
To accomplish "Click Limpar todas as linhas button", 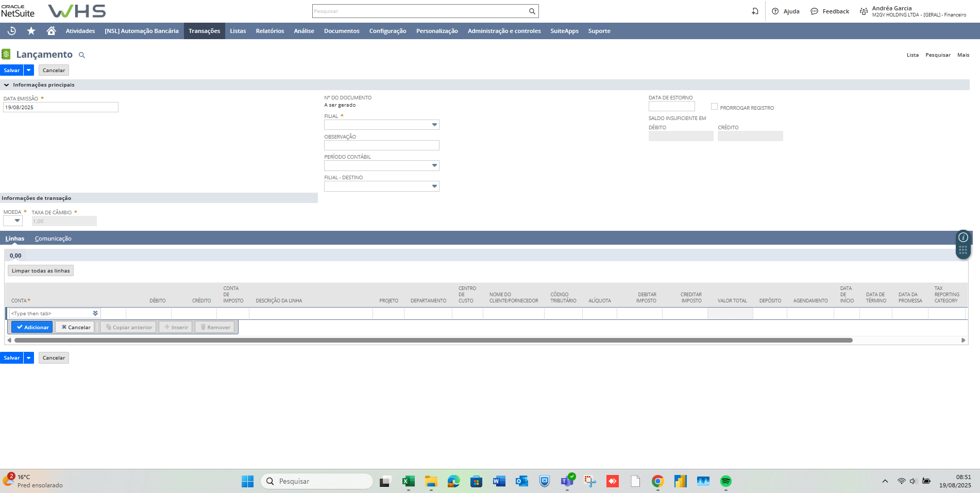I will point(41,271).
